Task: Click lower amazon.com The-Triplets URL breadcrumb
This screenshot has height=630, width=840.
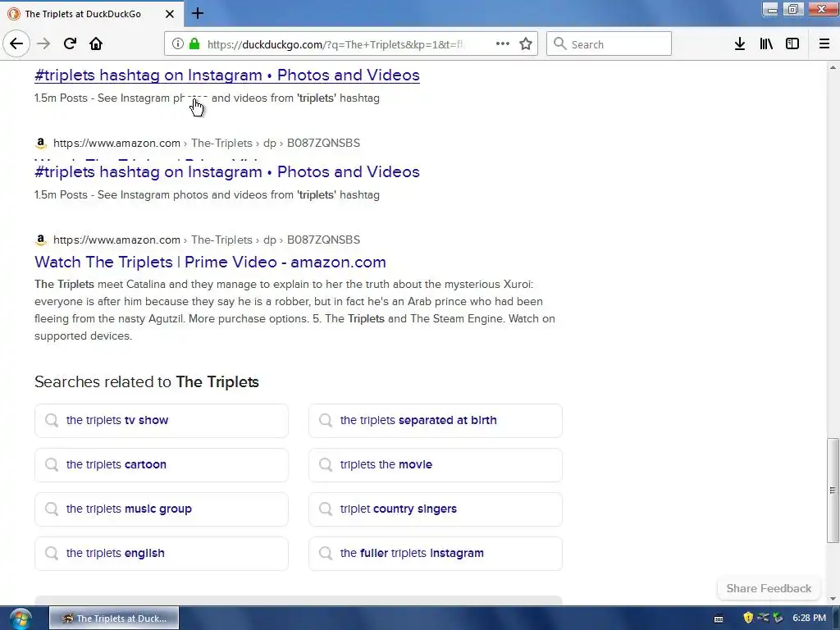Action: coord(207,240)
